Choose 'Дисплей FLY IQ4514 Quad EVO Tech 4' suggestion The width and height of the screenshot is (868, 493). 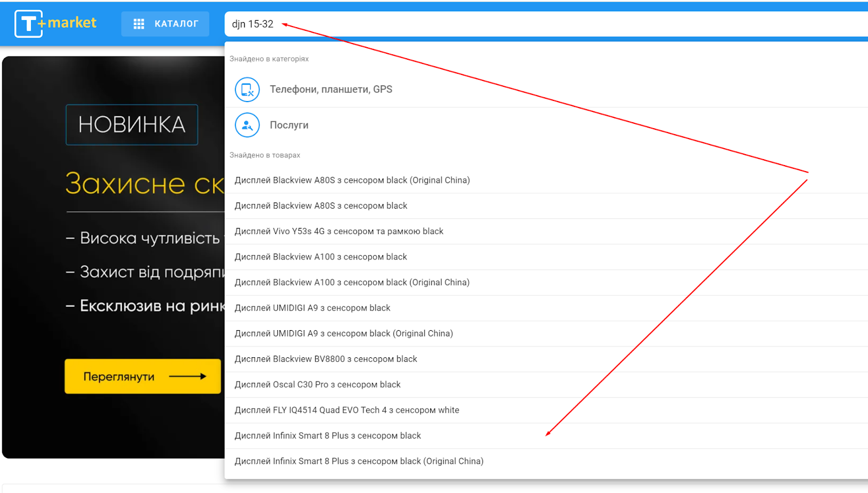coord(546,410)
